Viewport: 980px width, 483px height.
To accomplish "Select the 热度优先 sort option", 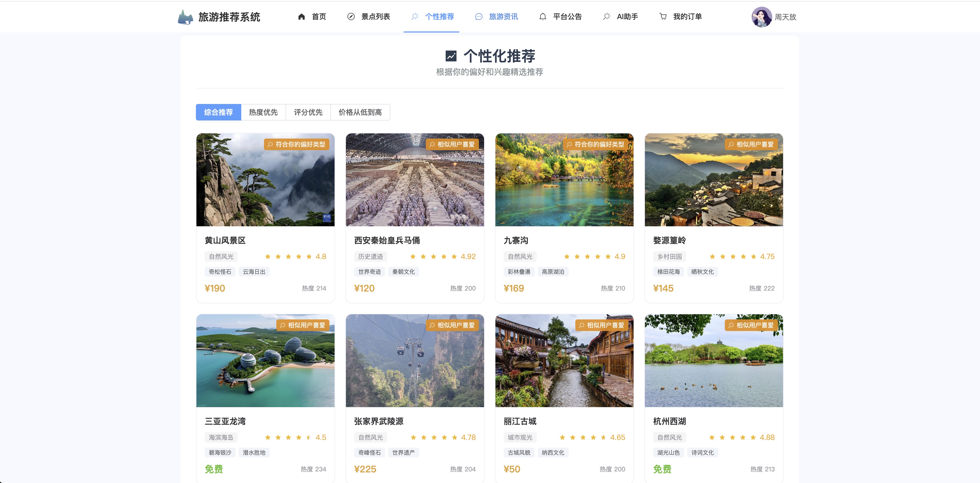I will pyautogui.click(x=263, y=112).
